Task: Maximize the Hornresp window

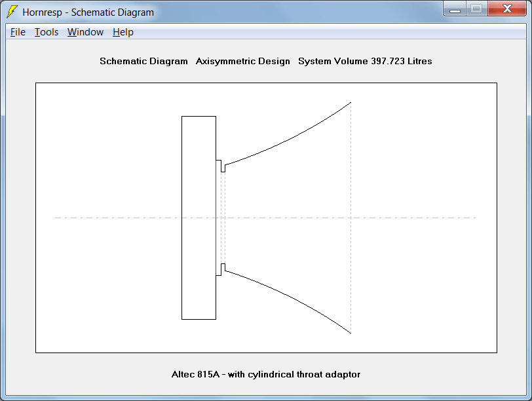Action: point(477,9)
